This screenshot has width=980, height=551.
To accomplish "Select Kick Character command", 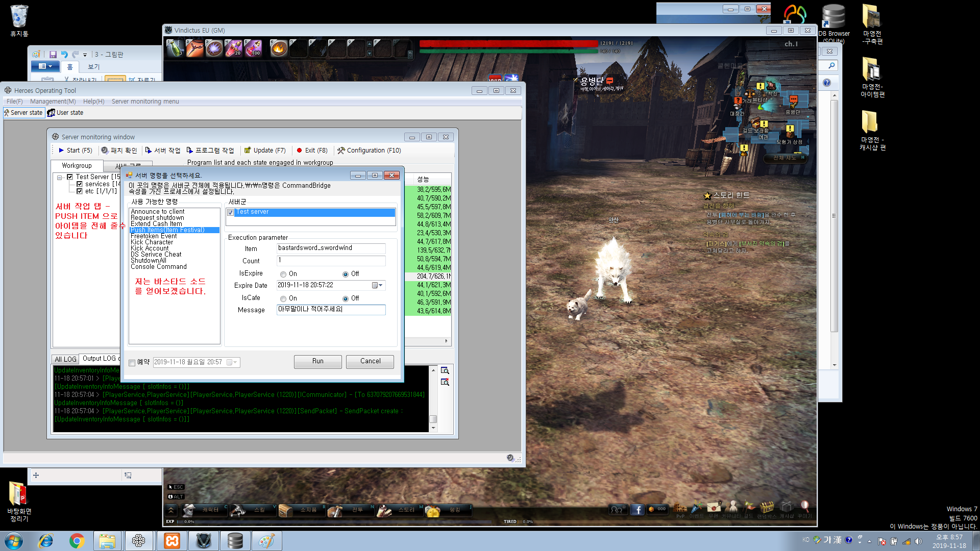I will click(152, 242).
